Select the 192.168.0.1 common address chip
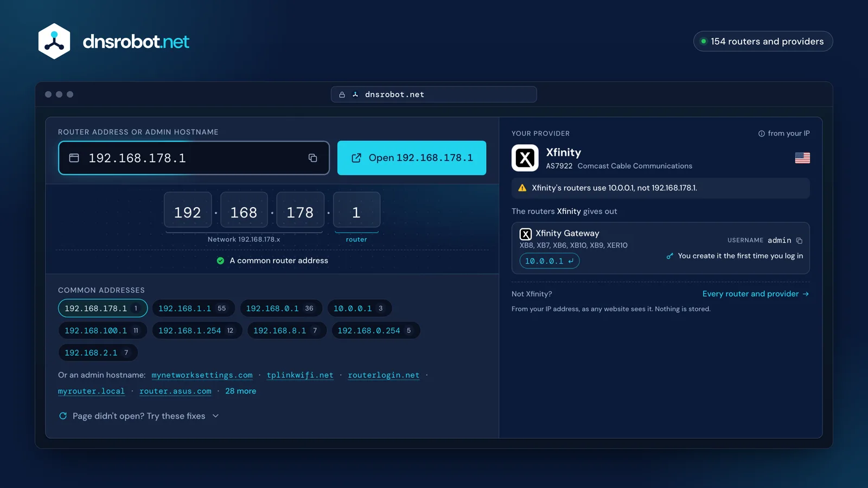This screenshot has width=868, height=488. 281,309
